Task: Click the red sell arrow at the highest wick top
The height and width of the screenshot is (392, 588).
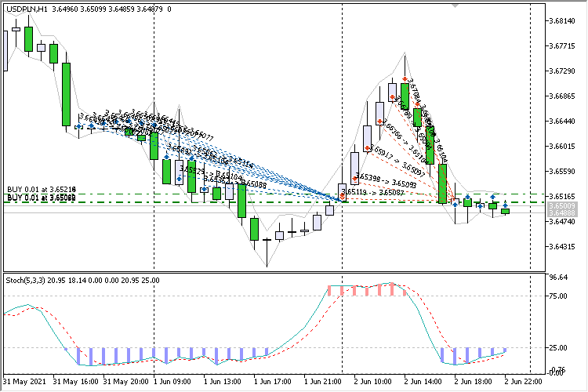Action: 405,78
